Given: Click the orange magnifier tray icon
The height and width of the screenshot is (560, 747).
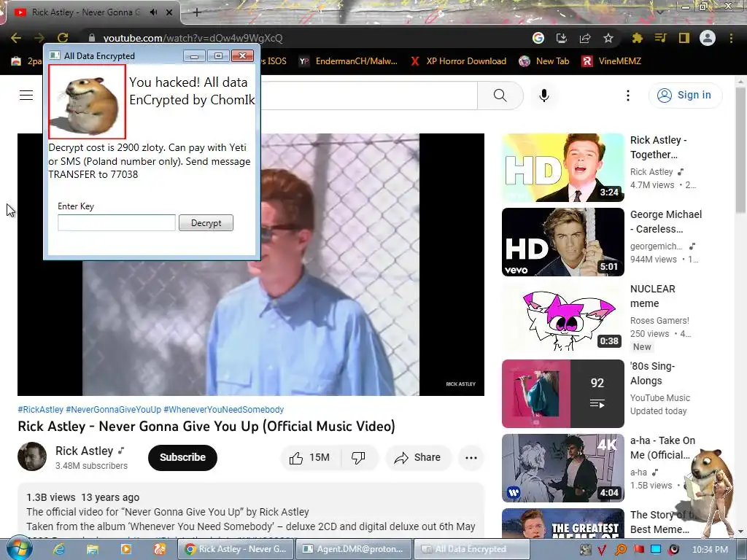Looking at the screenshot, I should [620, 550].
